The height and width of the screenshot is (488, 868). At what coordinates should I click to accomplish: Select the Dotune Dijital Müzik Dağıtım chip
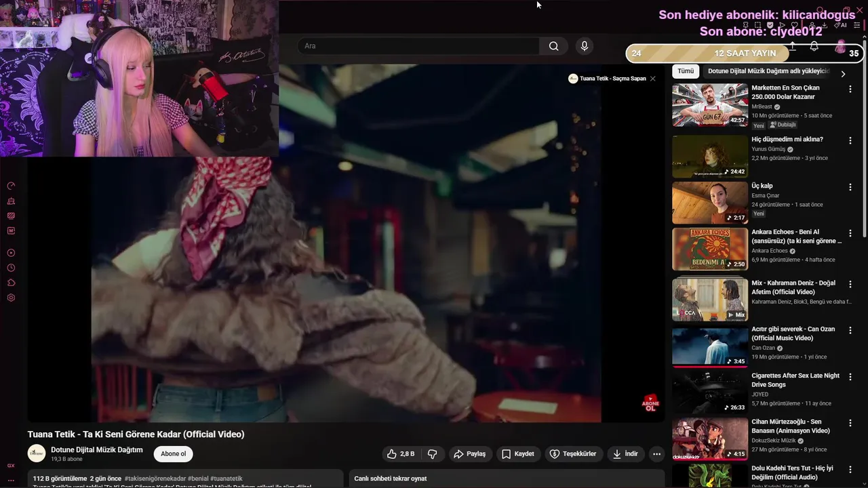coord(766,71)
